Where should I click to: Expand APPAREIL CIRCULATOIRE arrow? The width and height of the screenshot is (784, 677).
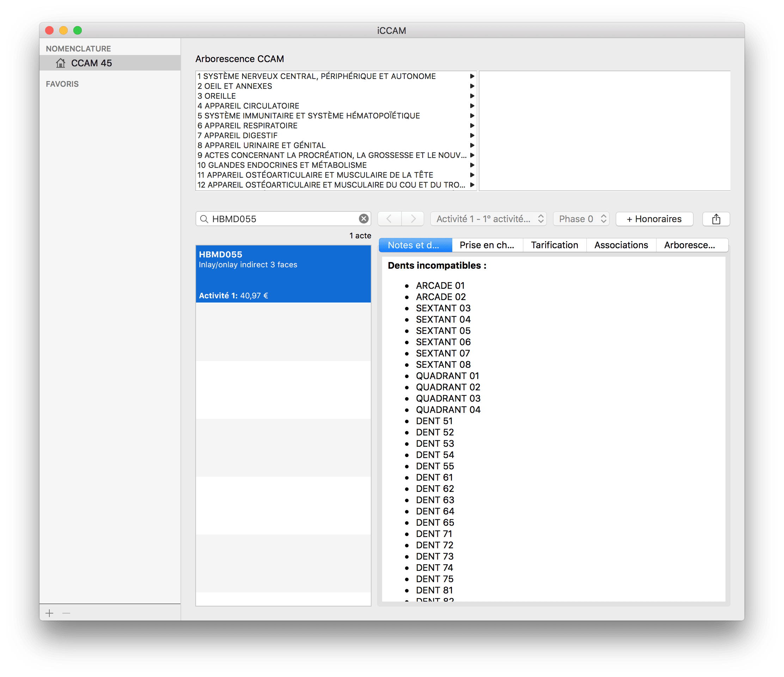pos(472,106)
